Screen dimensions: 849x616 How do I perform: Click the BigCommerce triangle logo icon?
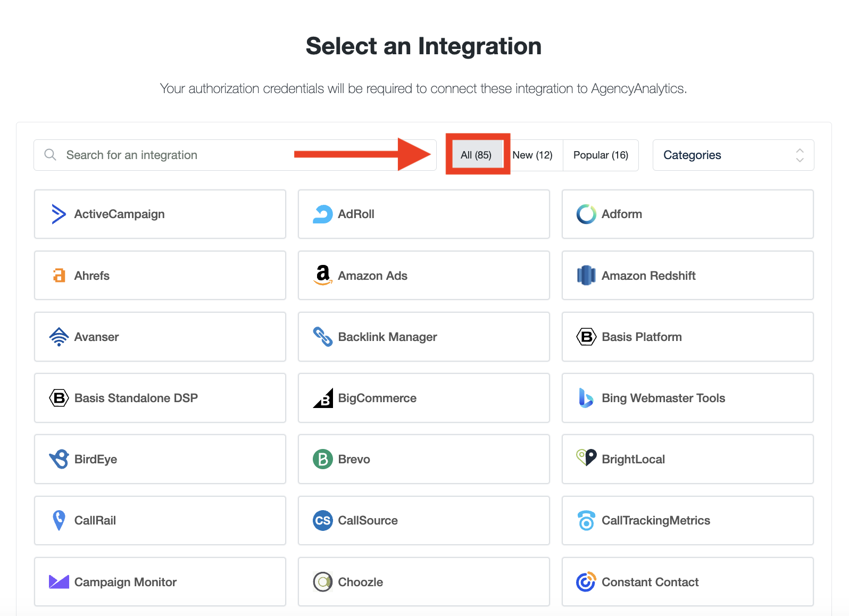[323, 398]
